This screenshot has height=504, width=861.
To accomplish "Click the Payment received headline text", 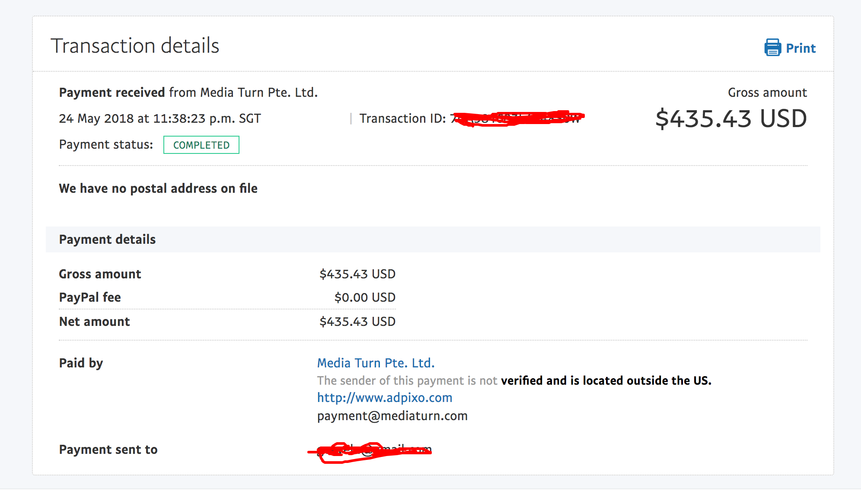I will click(x=188, y=93).
